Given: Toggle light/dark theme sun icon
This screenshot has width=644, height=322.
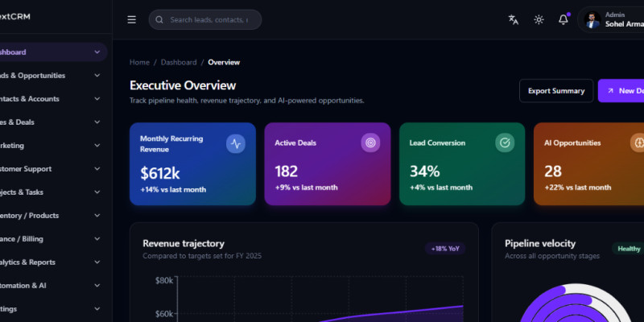Looking at the screenshot, I should (539, 20).
